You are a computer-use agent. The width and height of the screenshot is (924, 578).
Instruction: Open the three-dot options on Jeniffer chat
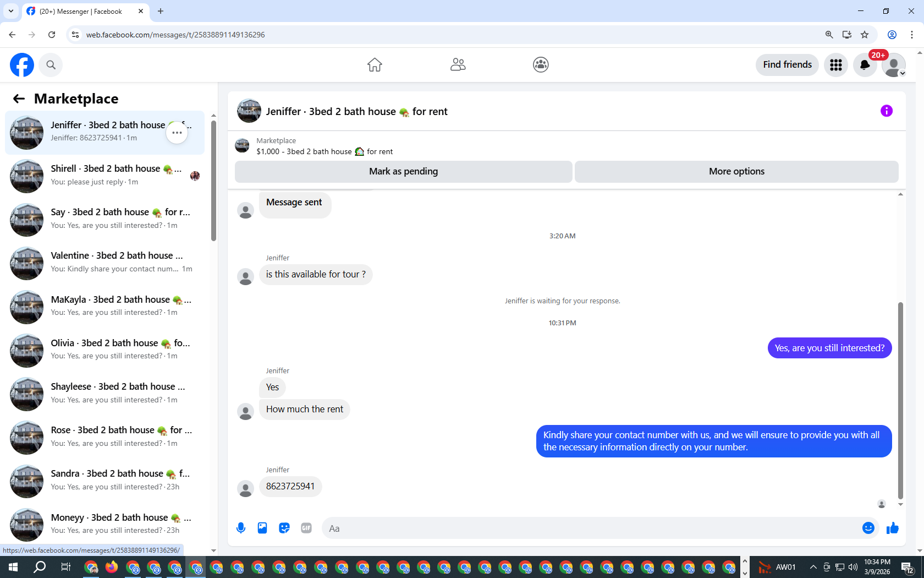point(177,133)
